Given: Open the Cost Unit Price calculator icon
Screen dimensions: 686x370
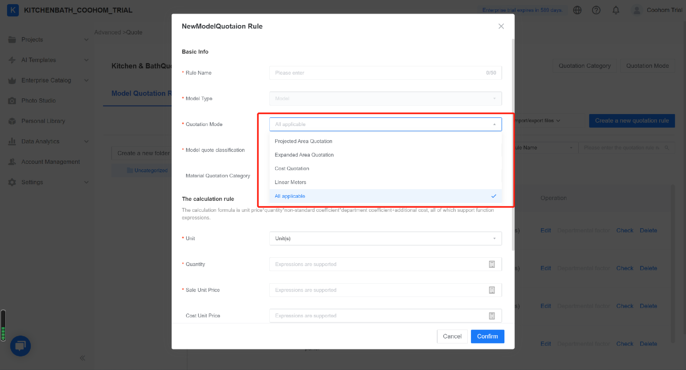Looking at the screenshot, I should click(492, 316).
